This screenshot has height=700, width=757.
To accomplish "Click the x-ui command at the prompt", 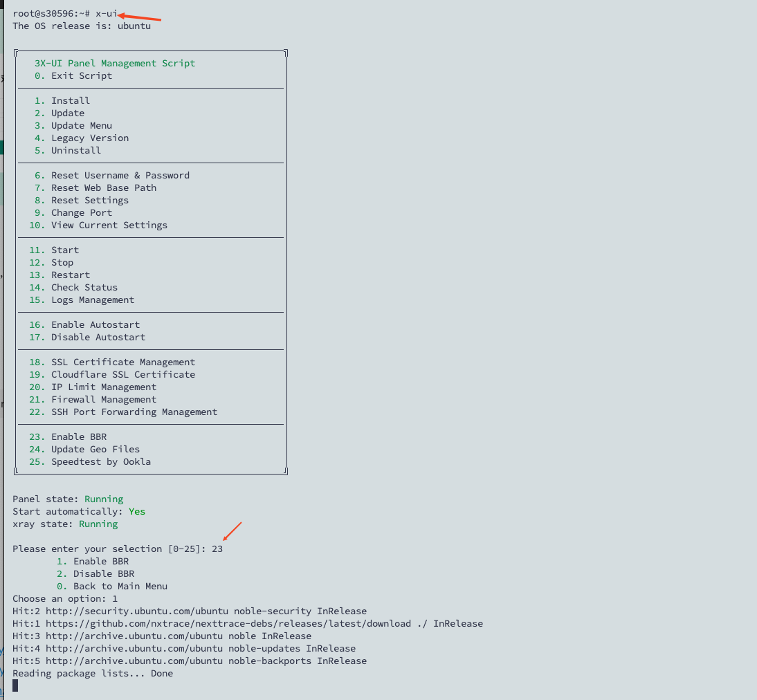I will 107,13.
